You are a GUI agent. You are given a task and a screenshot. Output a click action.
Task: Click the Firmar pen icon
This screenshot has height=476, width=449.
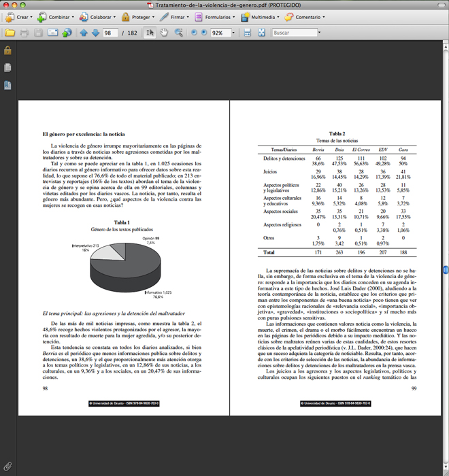(164, 17)
